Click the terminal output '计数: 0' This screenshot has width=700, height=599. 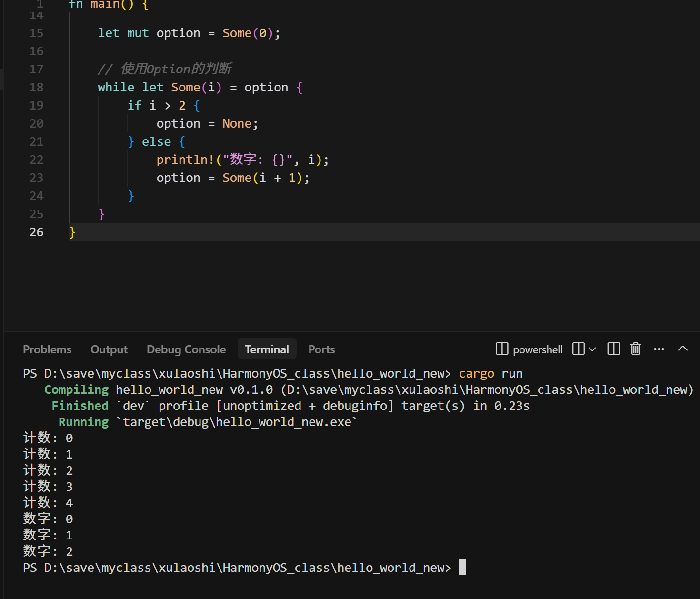coord(48,438)
